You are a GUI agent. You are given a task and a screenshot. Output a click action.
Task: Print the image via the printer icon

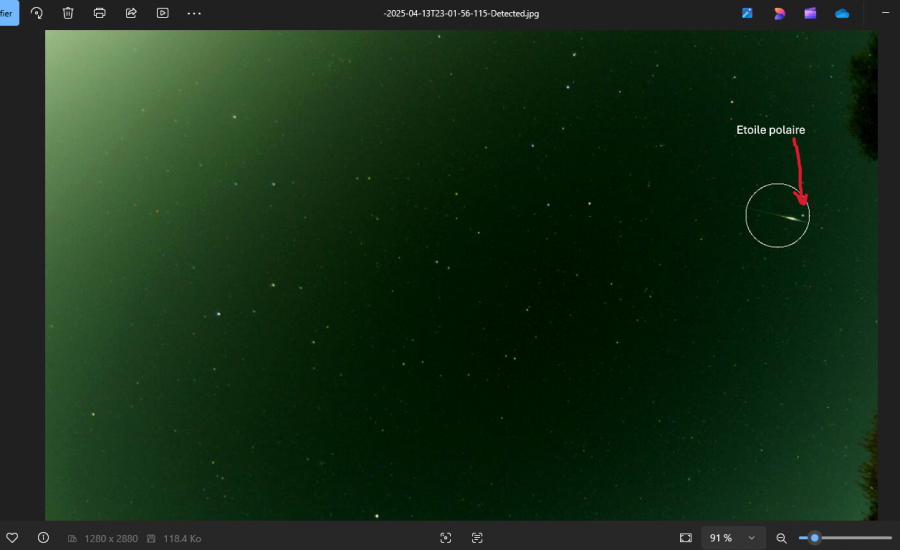[x=99, y=13]
